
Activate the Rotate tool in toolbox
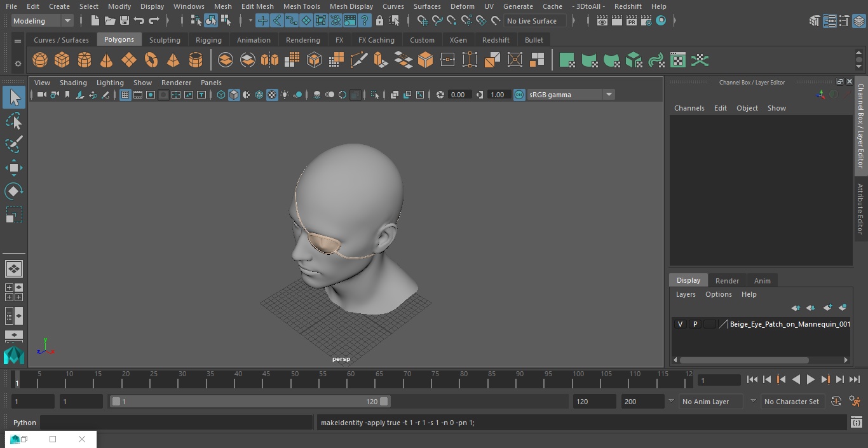click(13, 191)
